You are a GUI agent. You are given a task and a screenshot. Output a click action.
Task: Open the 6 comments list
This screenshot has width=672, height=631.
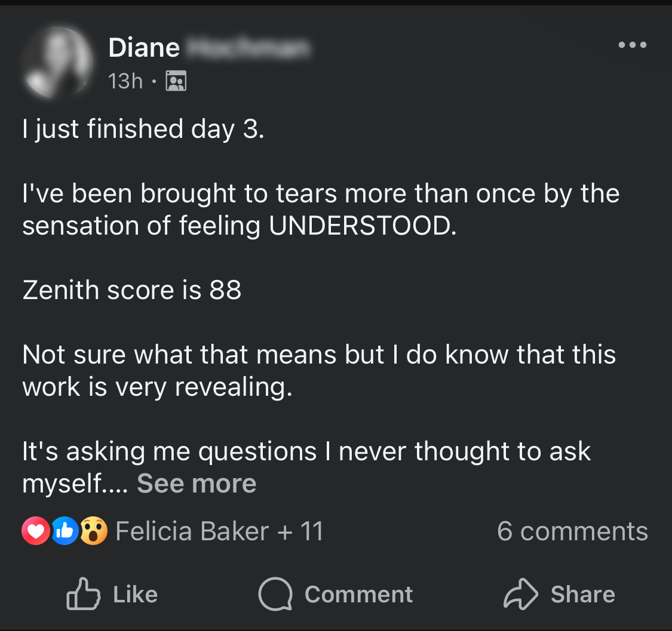coord(572,531)
